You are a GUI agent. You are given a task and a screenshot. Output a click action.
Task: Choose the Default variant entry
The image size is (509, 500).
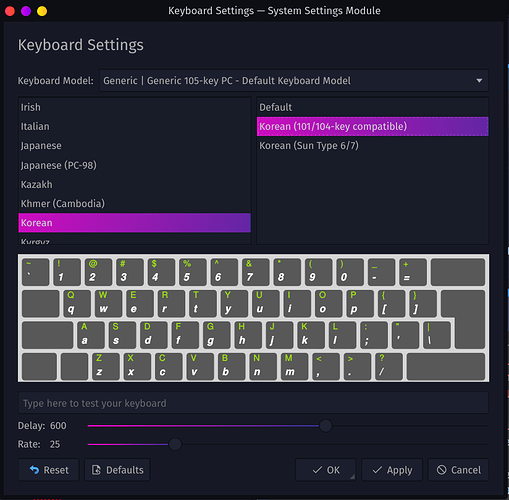tap(372, 107)
